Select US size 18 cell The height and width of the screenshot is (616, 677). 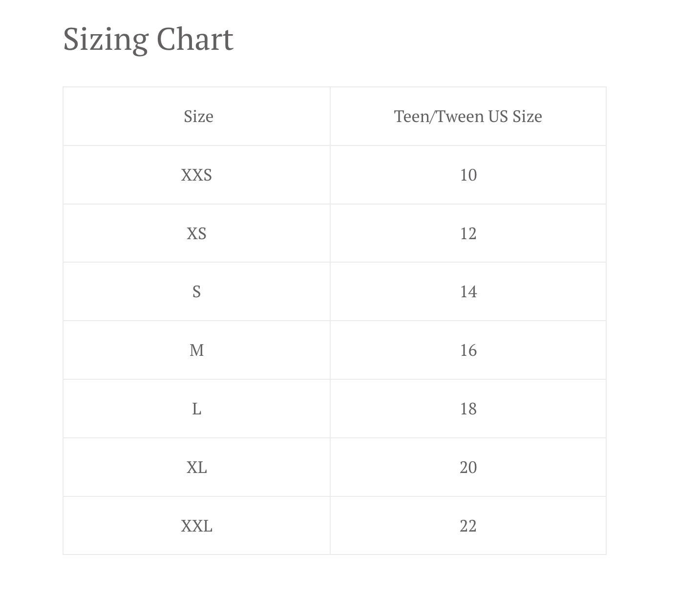click(x=468, y=409)
